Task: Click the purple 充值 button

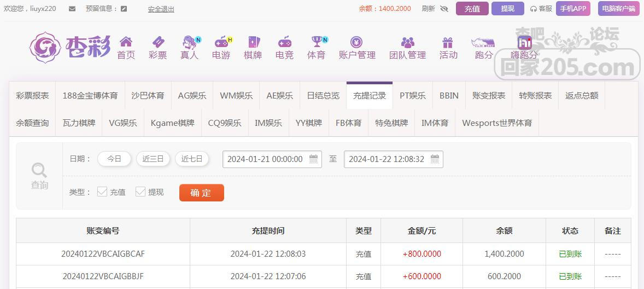Action: click(472, 9)
